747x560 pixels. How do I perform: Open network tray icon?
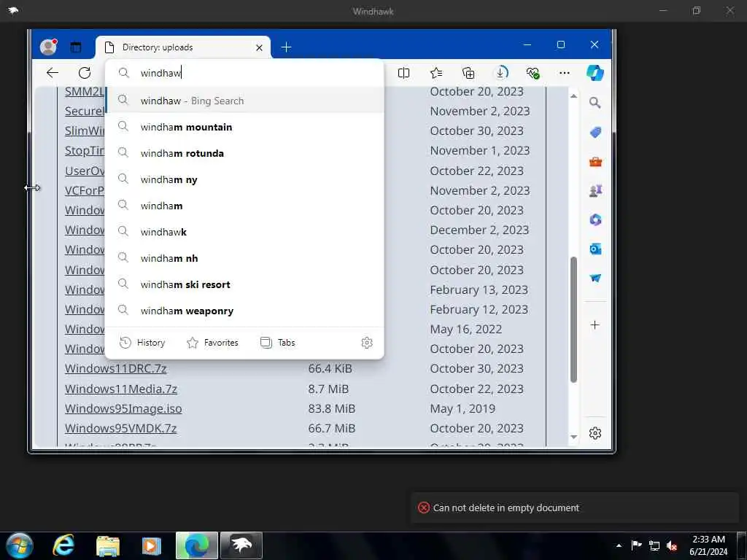click(654, 545)
